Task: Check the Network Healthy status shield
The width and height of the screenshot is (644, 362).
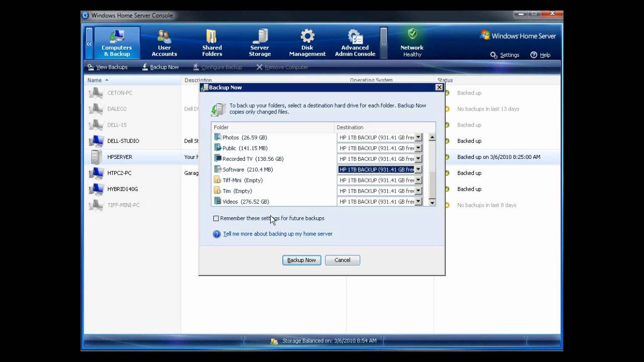Action: (412, 34)
